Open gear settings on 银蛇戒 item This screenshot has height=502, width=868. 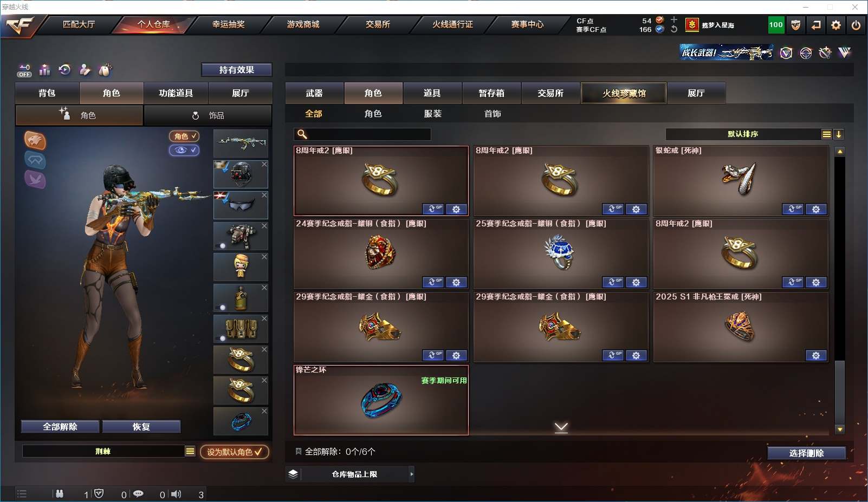pyautogui.click(x=816, y=209)
